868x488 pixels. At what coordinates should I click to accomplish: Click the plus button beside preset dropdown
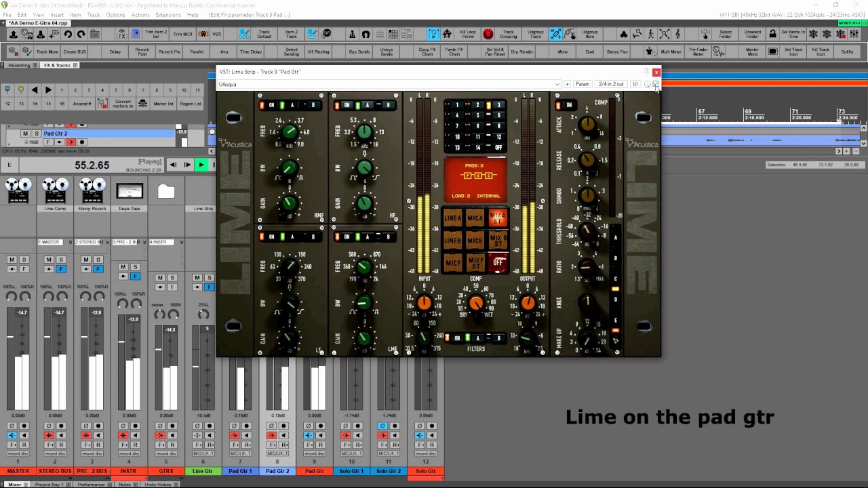click(x=567, y=84)
